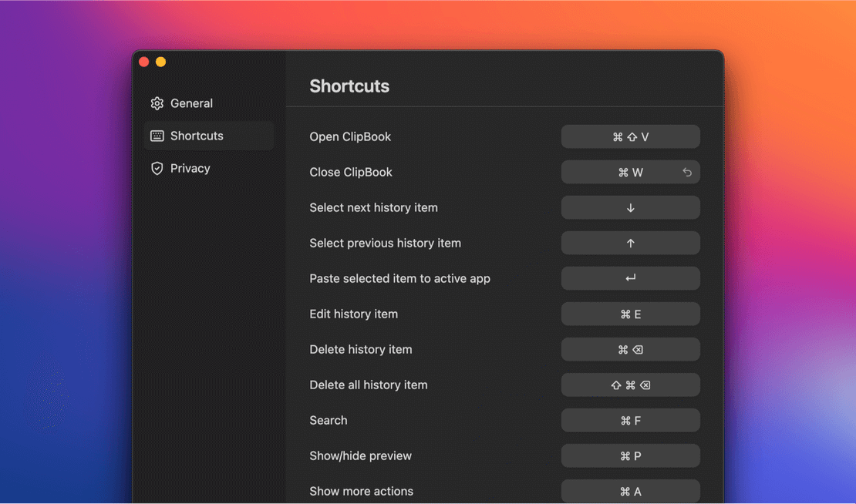The image size is (856, 504).
Task: Change the Delete all history item shortcut
Action: tap(631, 385)
